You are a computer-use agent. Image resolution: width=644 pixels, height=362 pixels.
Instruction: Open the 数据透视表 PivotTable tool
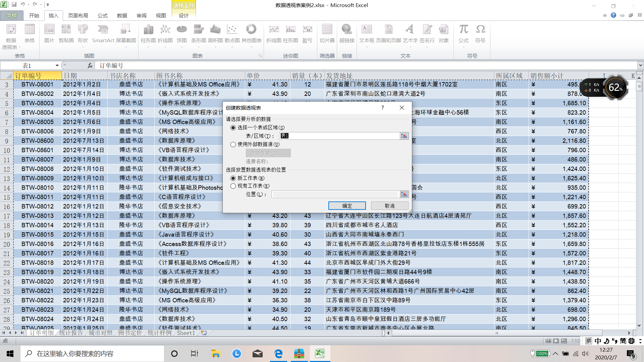(x=11, y=36)
